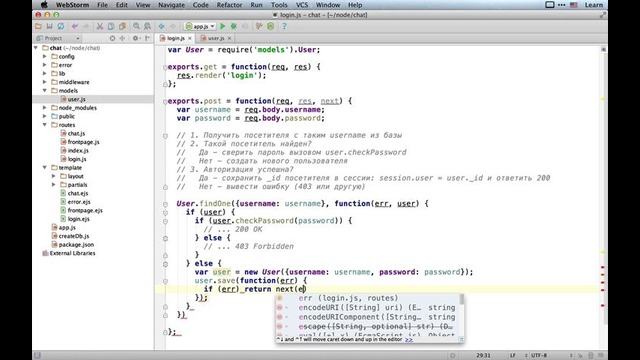The height and width of the screenshot is (360, 640).
Task: Expand the partials folder
Action: point(53,185)
